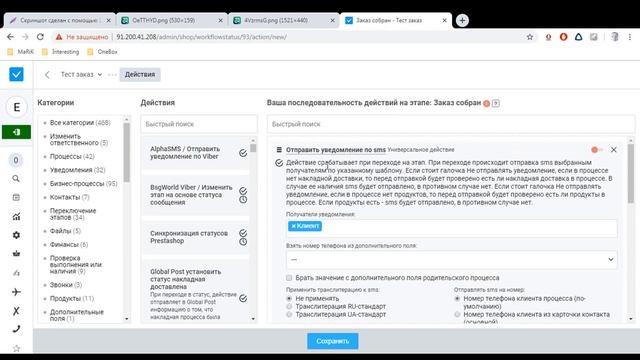The image size is (640, 360).
Task: Expand the Тест заказ dropdown
Action: tap(81, 75)
